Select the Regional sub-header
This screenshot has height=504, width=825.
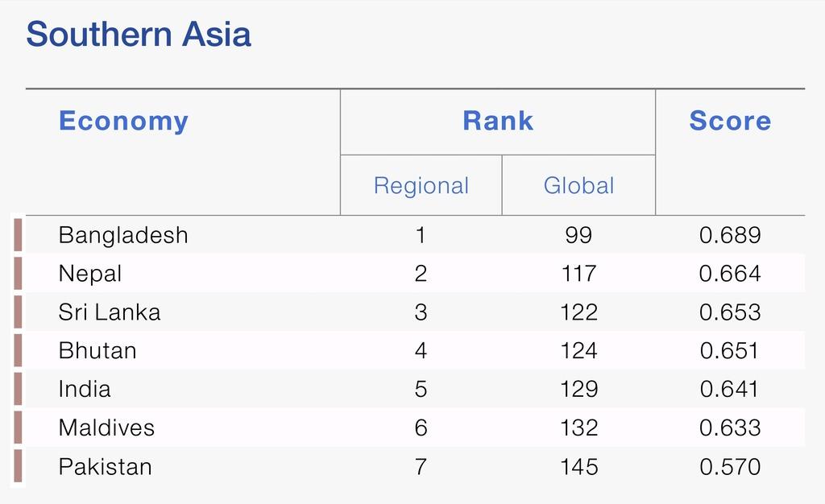point(421,185)
